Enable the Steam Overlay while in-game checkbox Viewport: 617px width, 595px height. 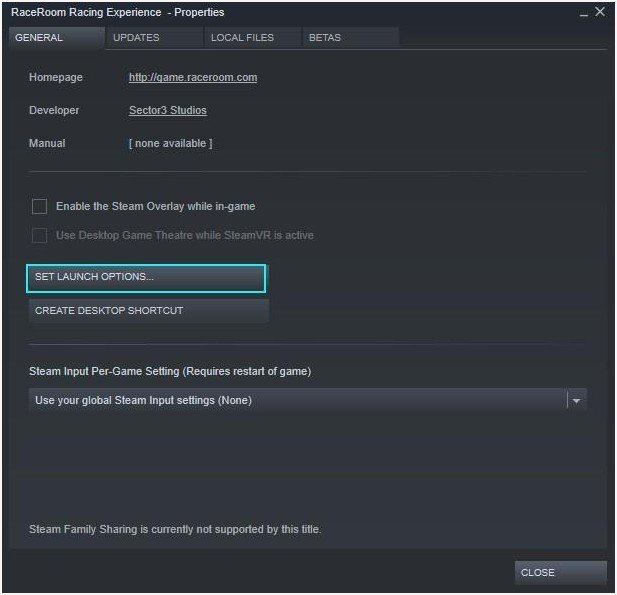pyautogui.click(x=40, y=207)
